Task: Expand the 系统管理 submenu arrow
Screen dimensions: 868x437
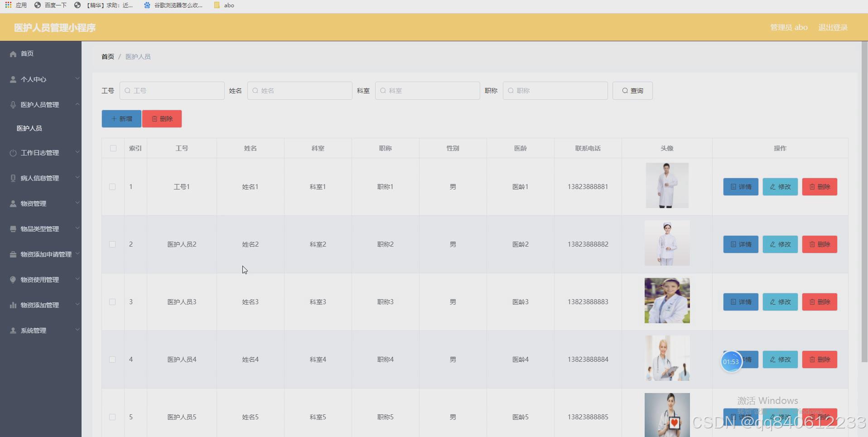Action: 77,330
